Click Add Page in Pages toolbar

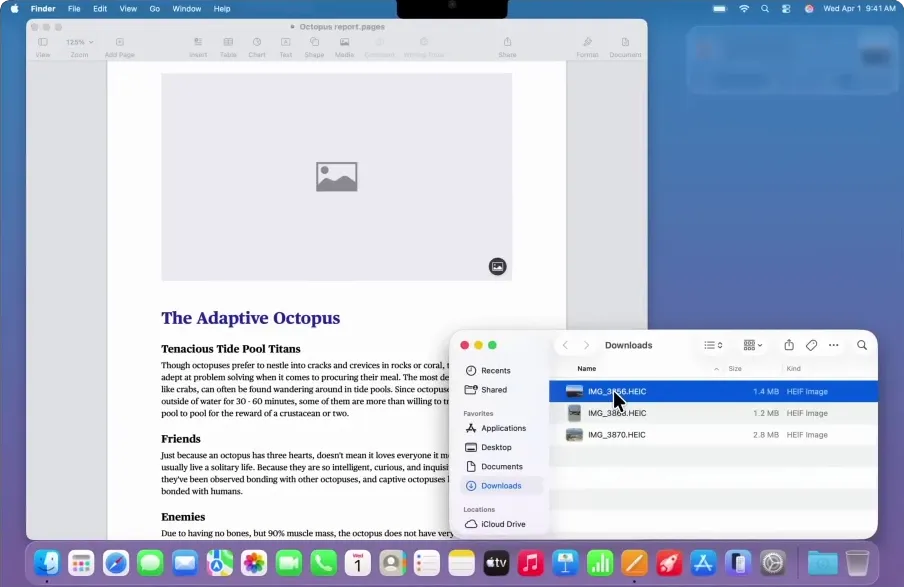click(x=119, y=47)
